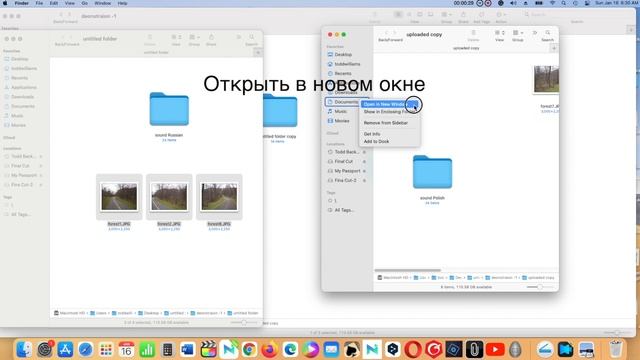
Task: Open Group dropdown in uploaded copy window
Action: coord(518,33)
